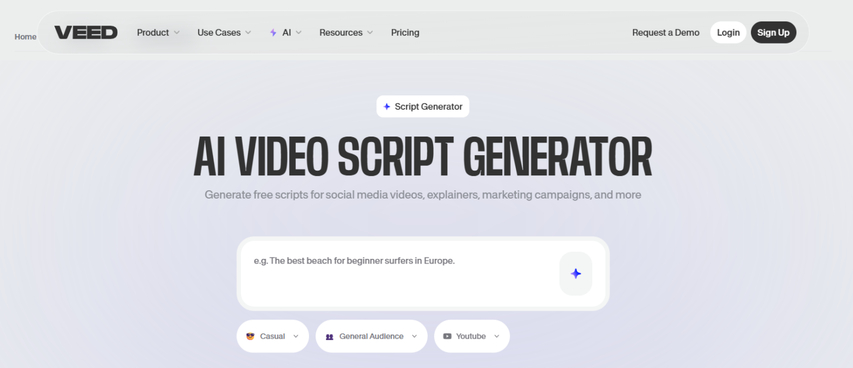This screenshot has width=853, height=368.
Task: Click the 'Generate free scripts' subtitle text
Action: pyautogui.click(x=423, y=195)
